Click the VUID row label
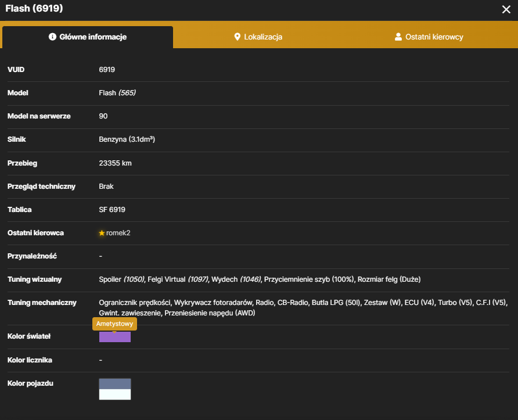The height and width of the screenshot is (420, 518). click(16, 70)
